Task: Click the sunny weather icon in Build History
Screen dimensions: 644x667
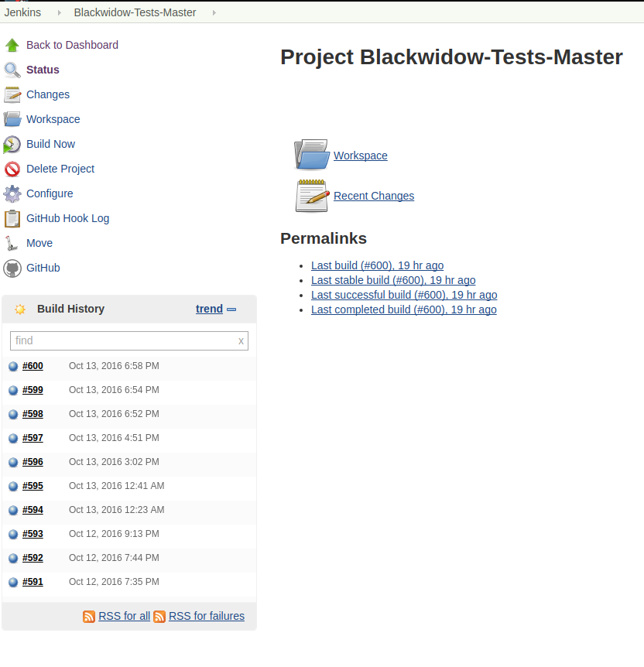Action: click(x=20, y=310)
